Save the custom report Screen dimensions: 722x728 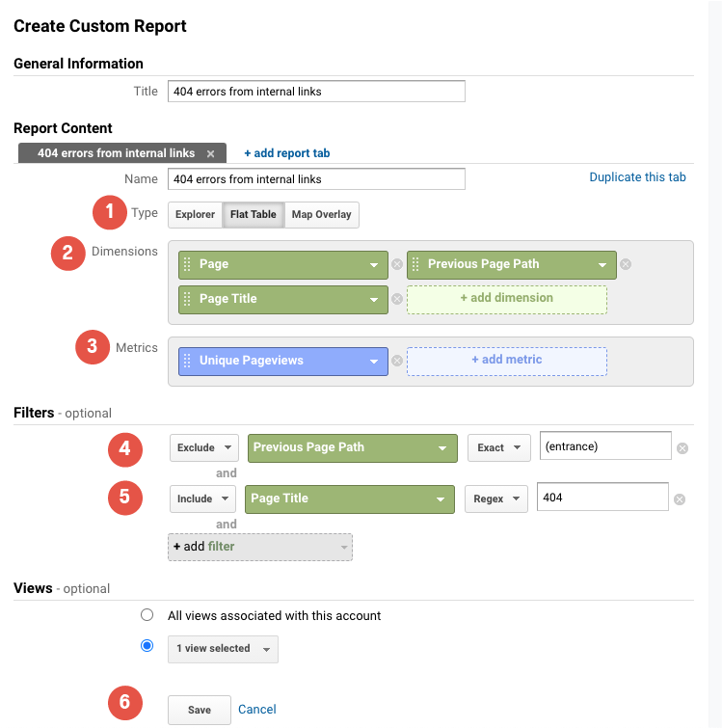pos(200,710)
